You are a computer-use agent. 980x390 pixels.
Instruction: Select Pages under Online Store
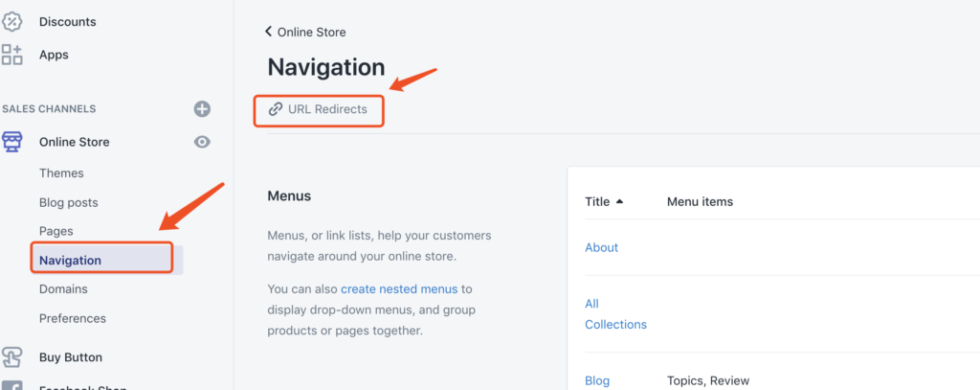click(x=56, y=231)
